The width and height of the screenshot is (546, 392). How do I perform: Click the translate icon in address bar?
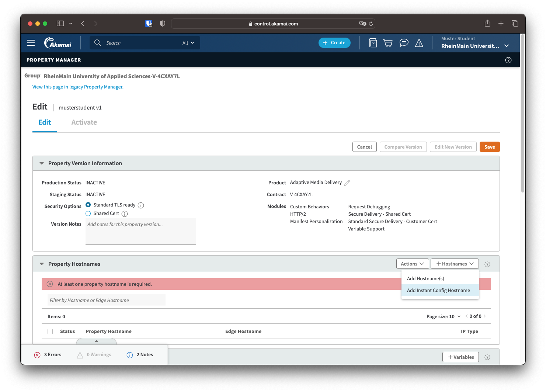click(362, 24)
